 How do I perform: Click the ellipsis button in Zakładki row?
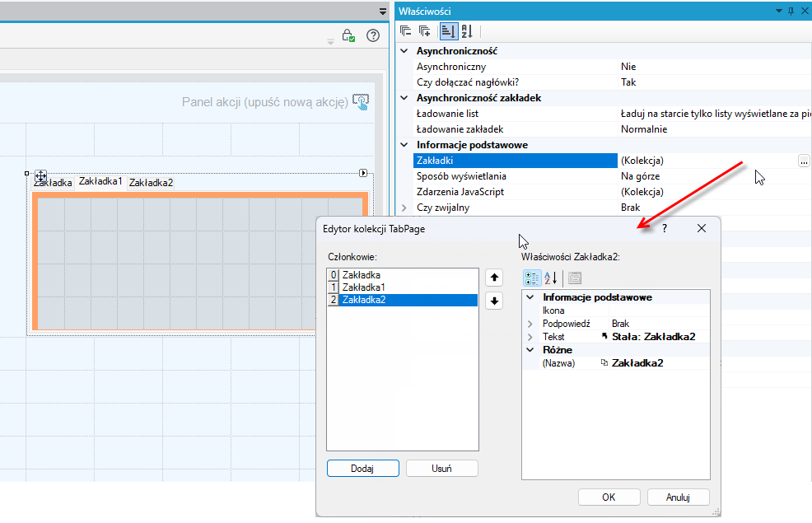click(804, 161)
